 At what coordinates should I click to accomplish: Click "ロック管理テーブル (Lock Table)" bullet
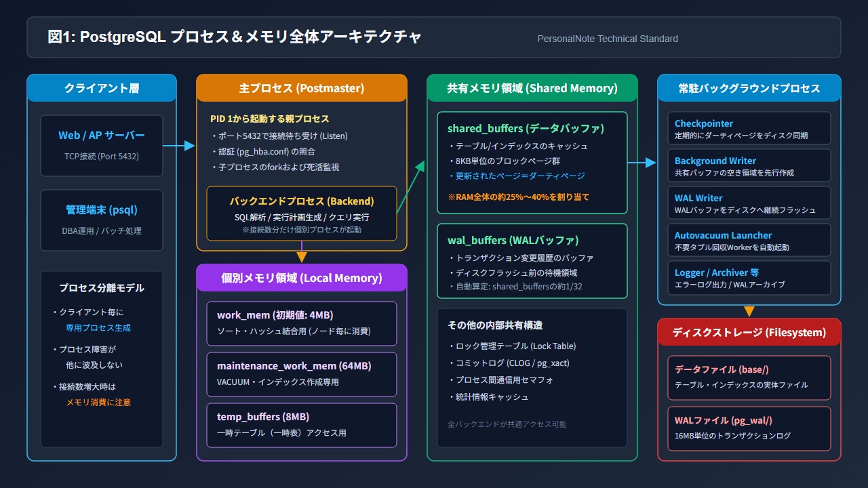(512, 346)
